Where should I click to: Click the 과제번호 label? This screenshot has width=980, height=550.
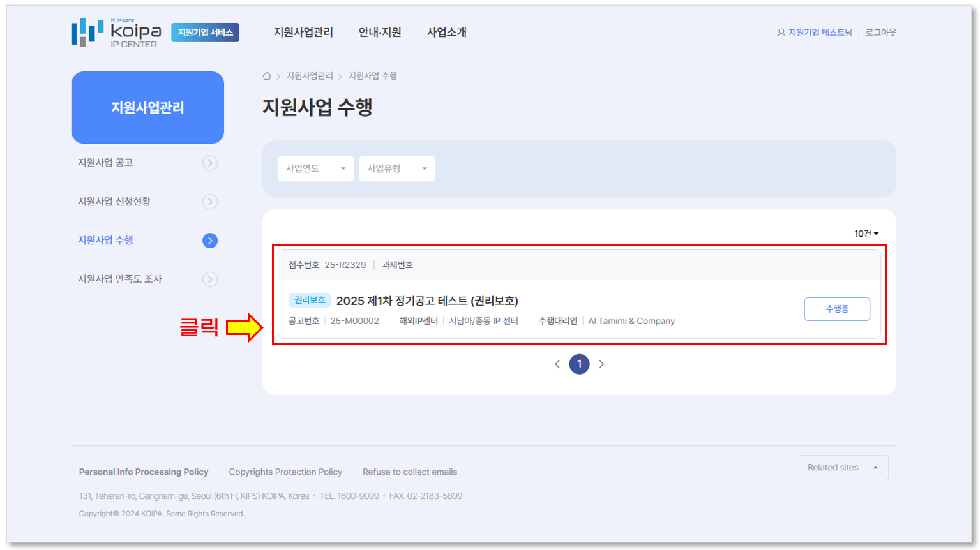(x=397, y=265)
